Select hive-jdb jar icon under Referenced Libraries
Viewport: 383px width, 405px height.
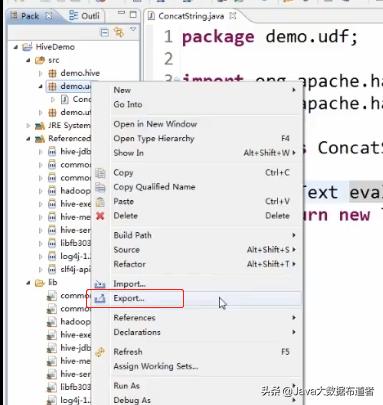pyautogui.click(x=52, y=152)
